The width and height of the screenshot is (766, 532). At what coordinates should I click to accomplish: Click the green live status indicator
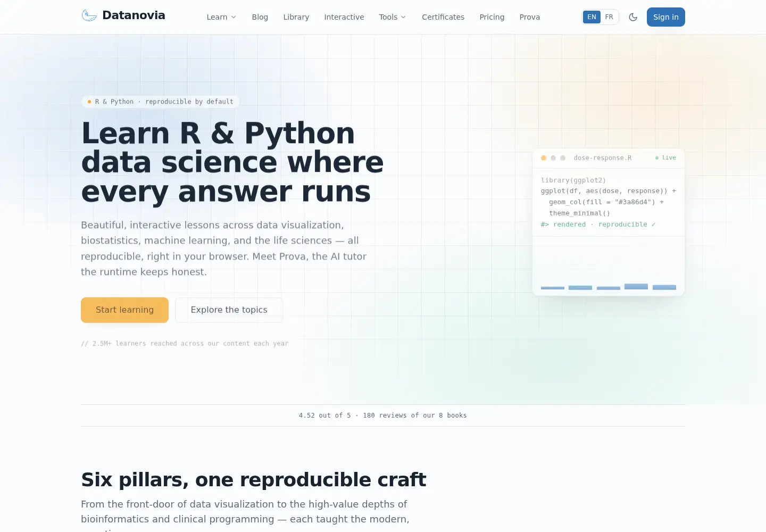pos(665,158)
